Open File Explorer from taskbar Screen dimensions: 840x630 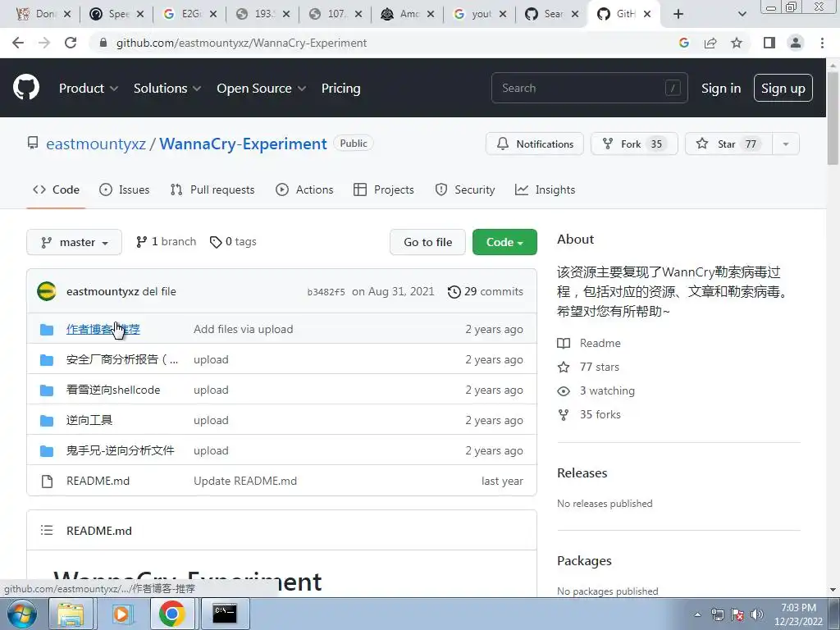point(71,614)
